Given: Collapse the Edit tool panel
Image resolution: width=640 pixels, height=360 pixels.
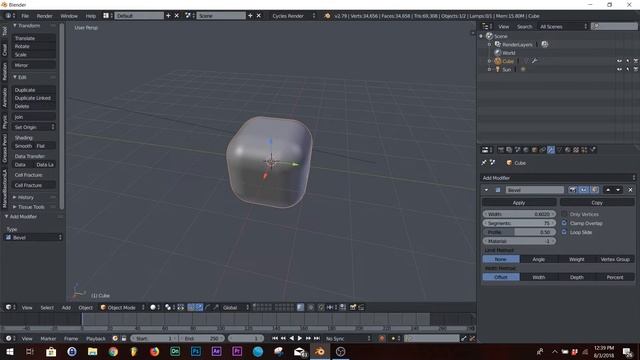Looking at the screenshot, I should (x=15, y=77).
